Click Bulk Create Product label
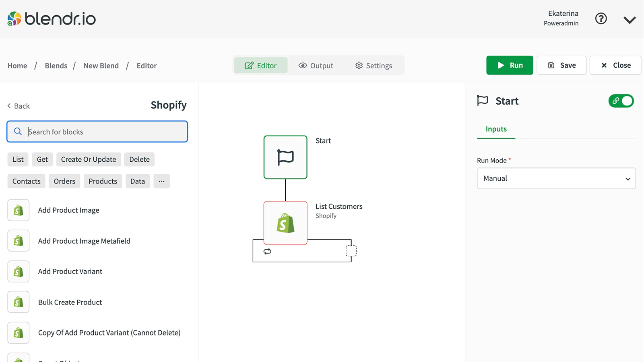 point(70,302)
